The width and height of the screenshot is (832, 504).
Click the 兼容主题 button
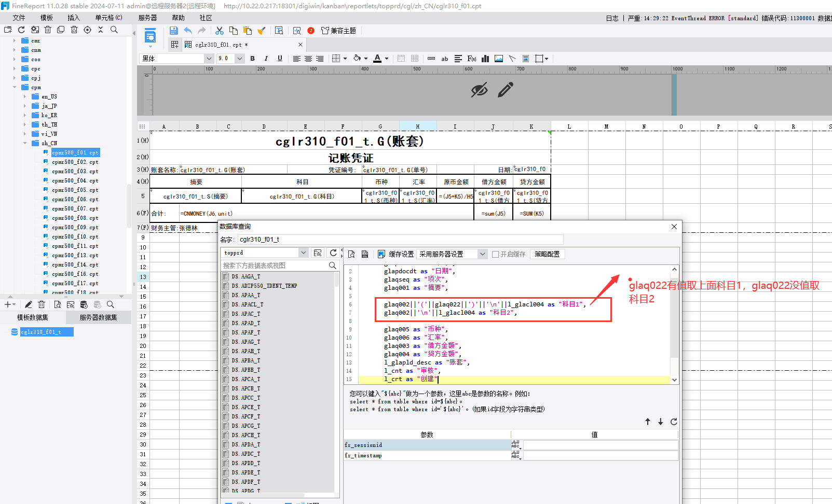tap(338, 31)
